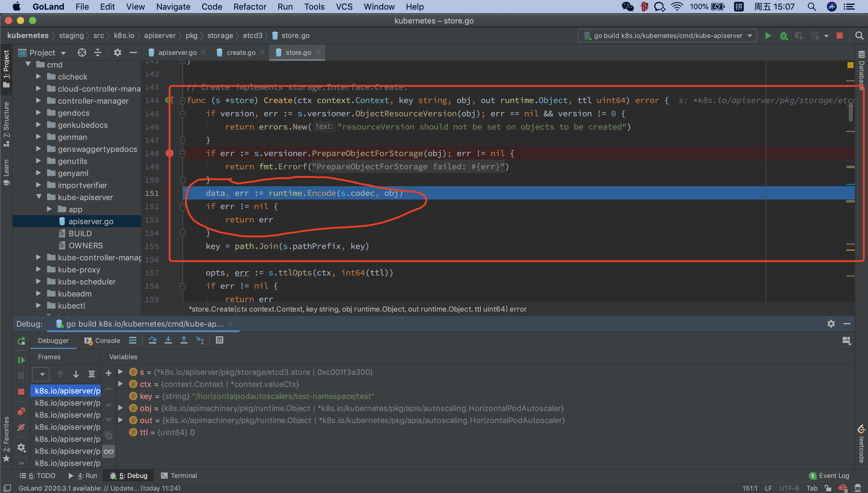Expand the obj variable node

[120, 408]
